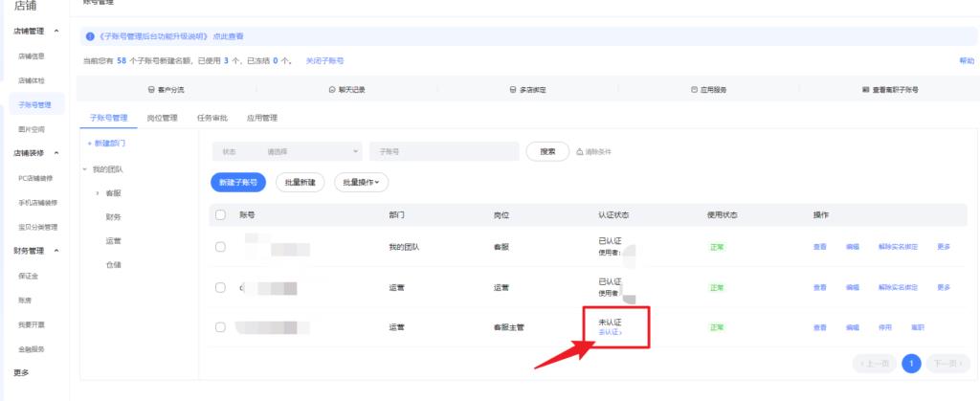Viewport: 980px width, 401px height.
Task: Click the 关闭子账号 link
Action: tap(324, 61)
